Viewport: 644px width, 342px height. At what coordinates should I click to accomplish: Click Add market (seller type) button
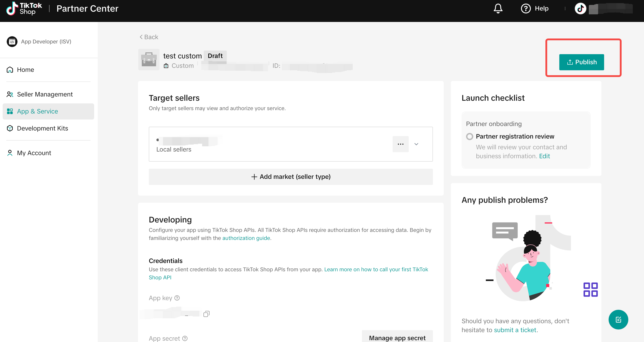(x=291, y=177)
